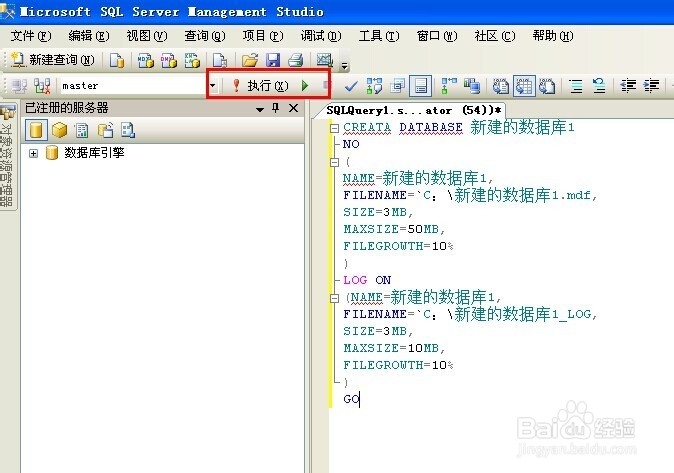Click the Uncomment Selected Lines icon
The width and height of the screenshot is (674, 473).
tap(599, 86)
